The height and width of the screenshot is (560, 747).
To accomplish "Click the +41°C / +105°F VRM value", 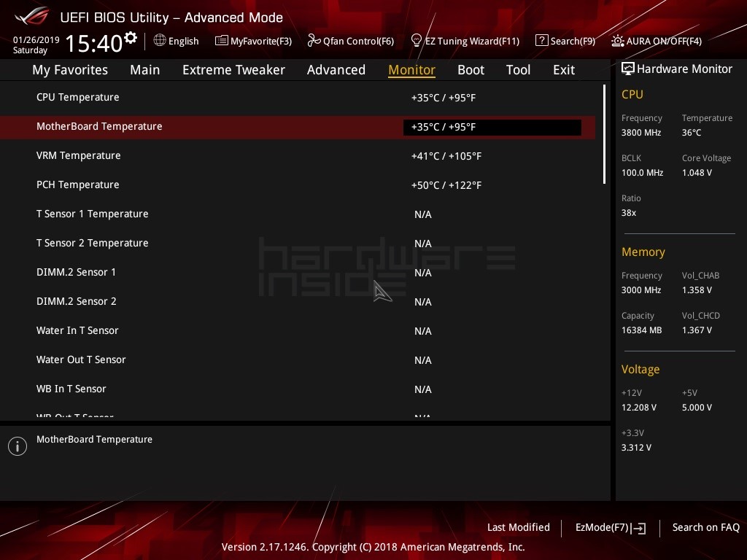I will point(446,156).
